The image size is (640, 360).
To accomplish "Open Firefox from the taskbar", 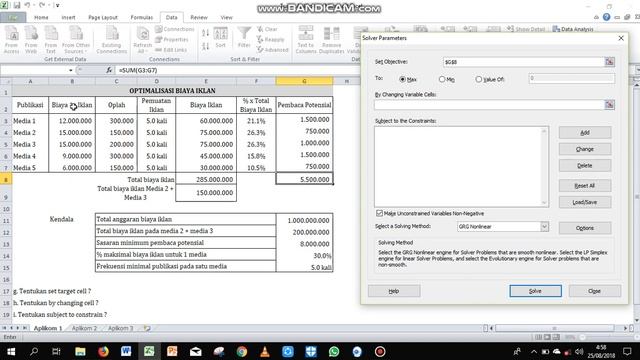I will tap(103, 351).
